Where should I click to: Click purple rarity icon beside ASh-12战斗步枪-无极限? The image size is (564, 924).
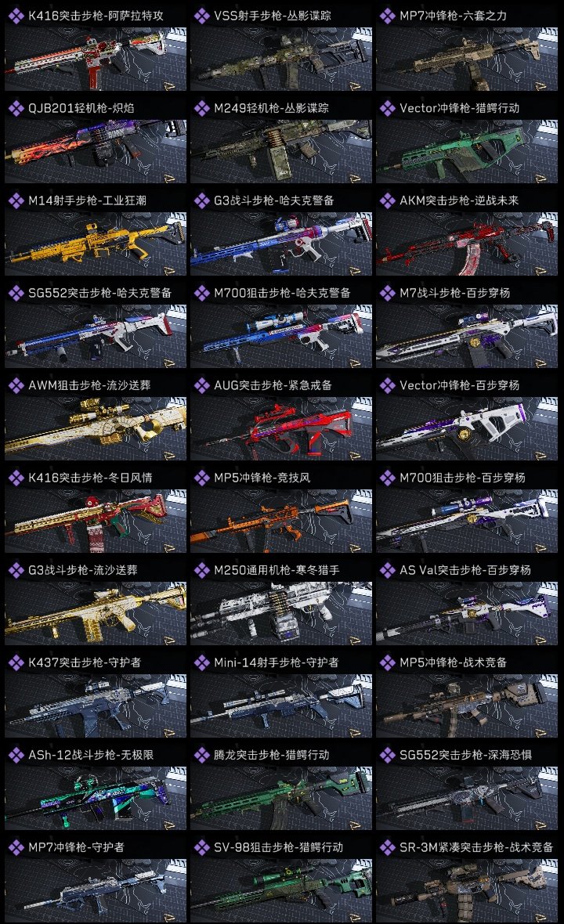tap(16, 755)
